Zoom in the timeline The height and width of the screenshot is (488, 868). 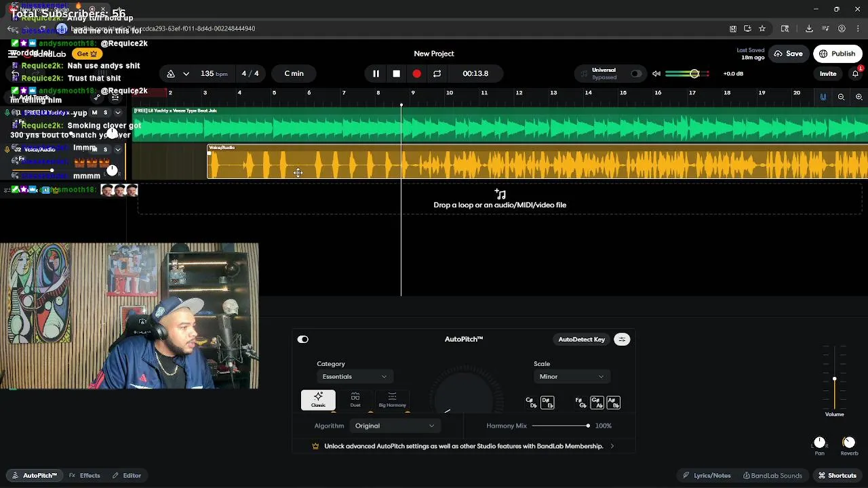coord(859,97)
